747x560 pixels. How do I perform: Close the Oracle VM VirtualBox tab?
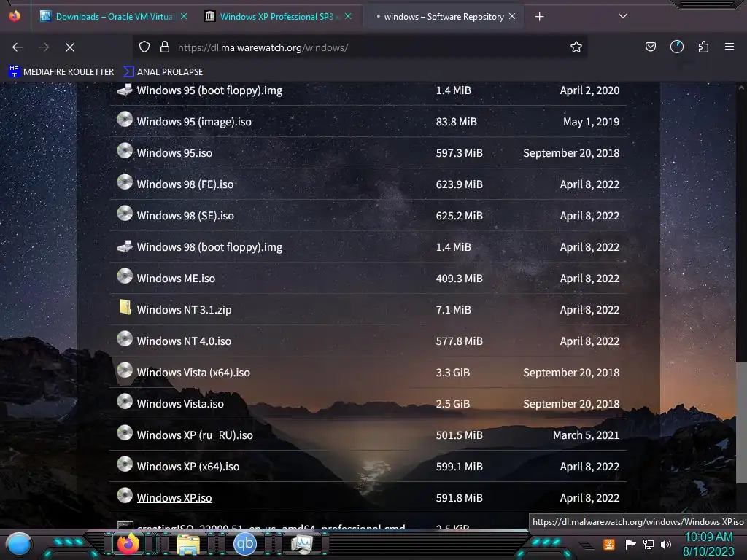(183, 17)
